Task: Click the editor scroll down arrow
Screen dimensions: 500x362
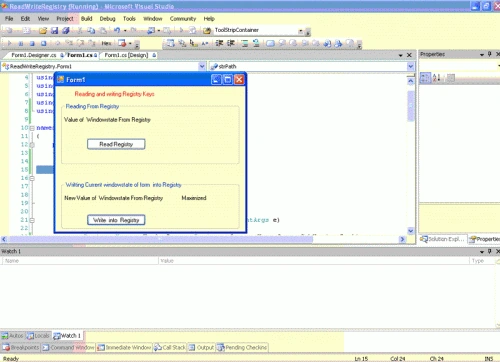Action: pos(411,231)
